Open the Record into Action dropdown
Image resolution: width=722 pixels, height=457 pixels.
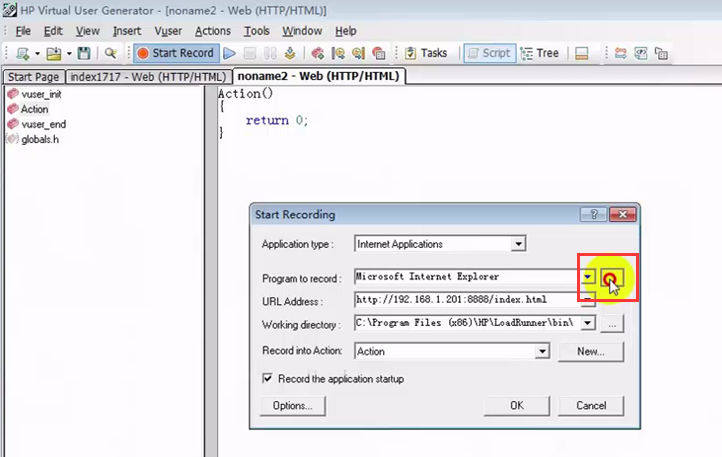coord(542,352)
